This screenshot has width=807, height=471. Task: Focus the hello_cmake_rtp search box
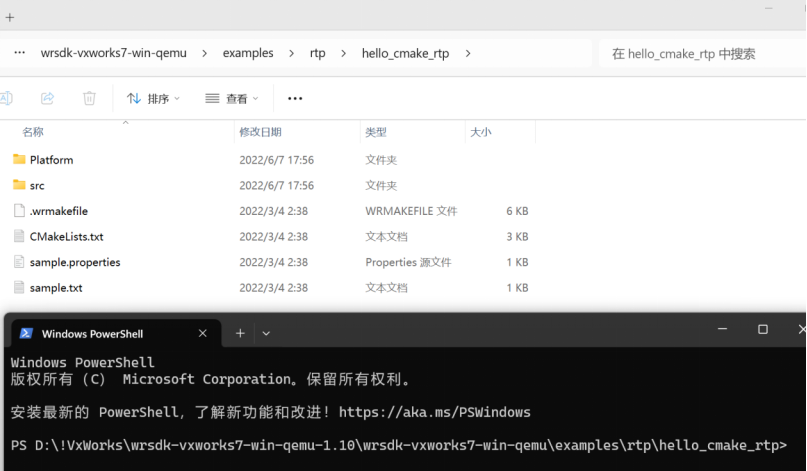click(x=702, y=54)
